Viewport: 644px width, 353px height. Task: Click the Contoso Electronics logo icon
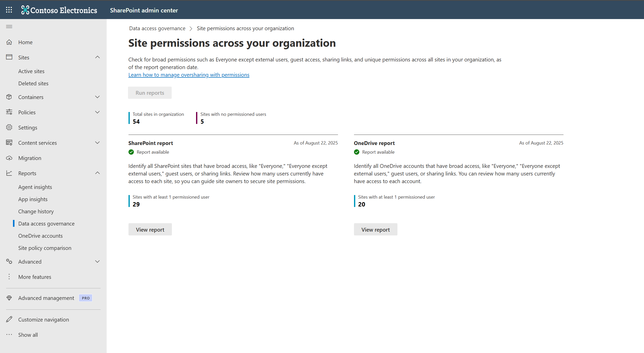[25, 10]
